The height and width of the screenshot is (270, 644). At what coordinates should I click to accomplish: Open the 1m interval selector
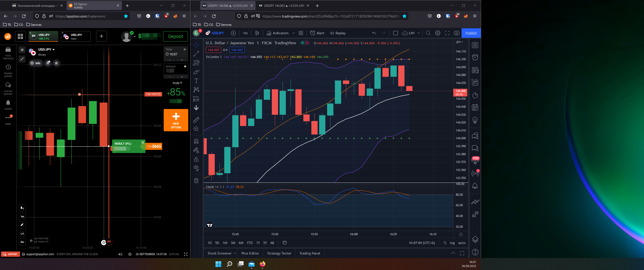coord(245,33)
